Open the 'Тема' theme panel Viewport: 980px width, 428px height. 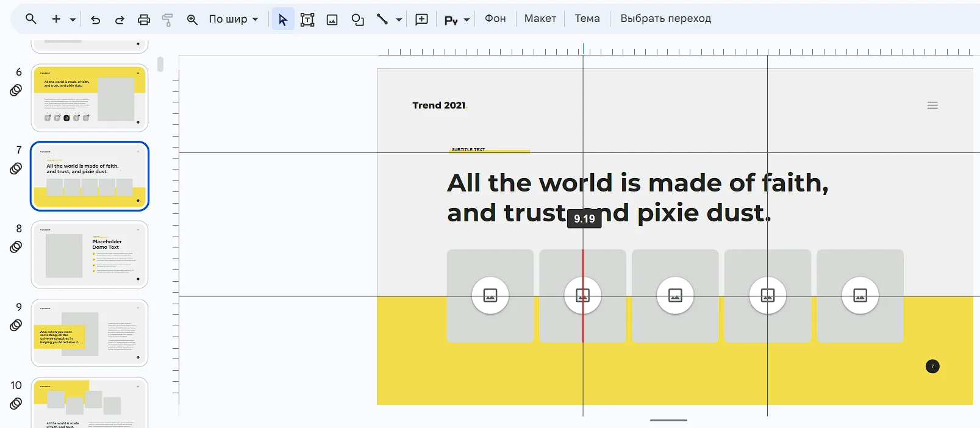coord(587,18)
